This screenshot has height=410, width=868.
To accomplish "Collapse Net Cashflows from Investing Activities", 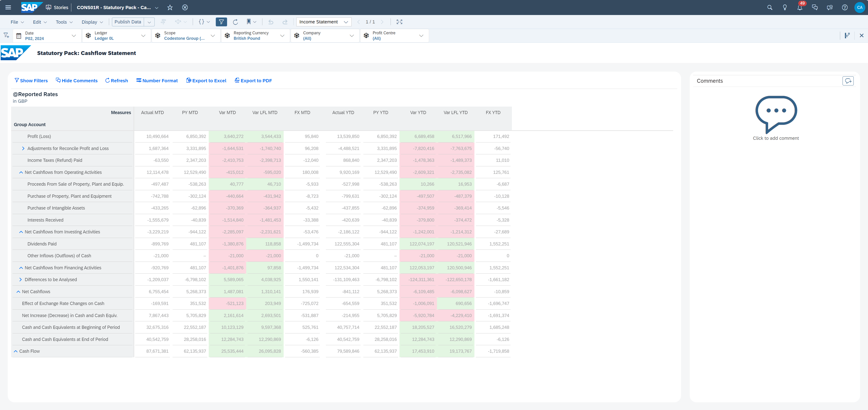I will (21, 232).
